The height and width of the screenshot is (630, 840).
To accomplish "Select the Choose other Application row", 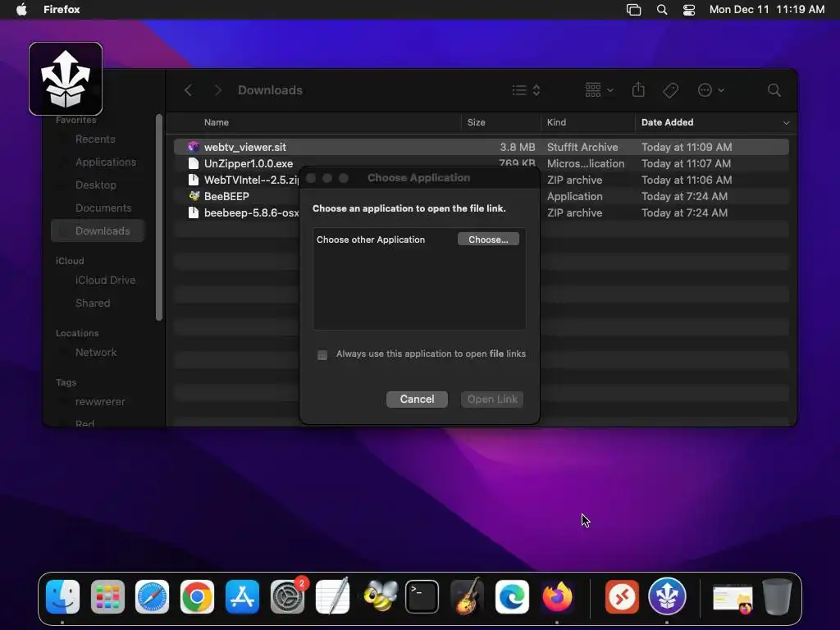I will [x=419, y=240].
